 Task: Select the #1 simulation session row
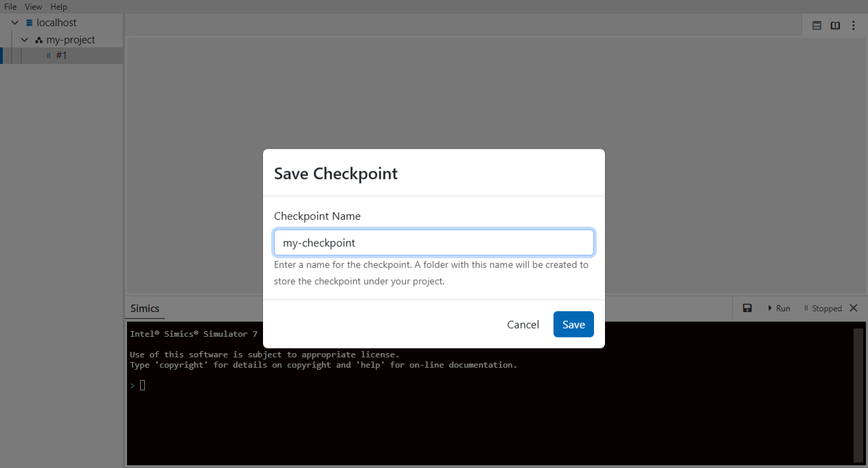click(x=62, y=56)
